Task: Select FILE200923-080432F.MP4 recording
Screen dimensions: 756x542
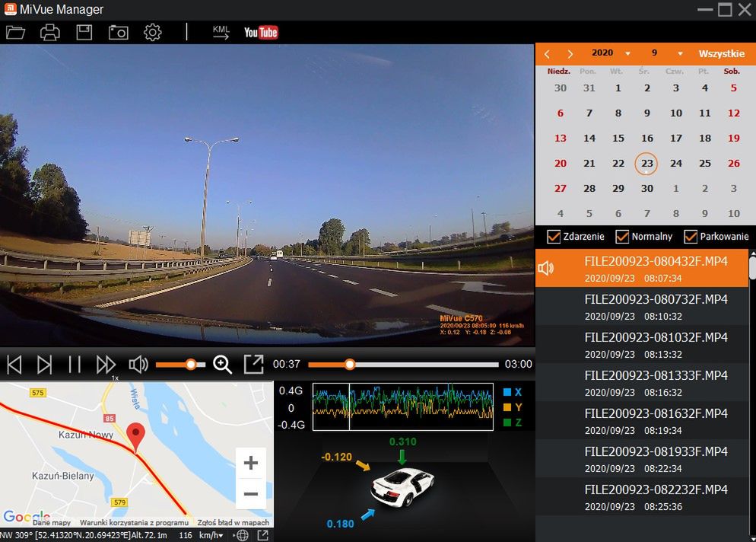Action: pyautogui.click(x=642, y=269)
